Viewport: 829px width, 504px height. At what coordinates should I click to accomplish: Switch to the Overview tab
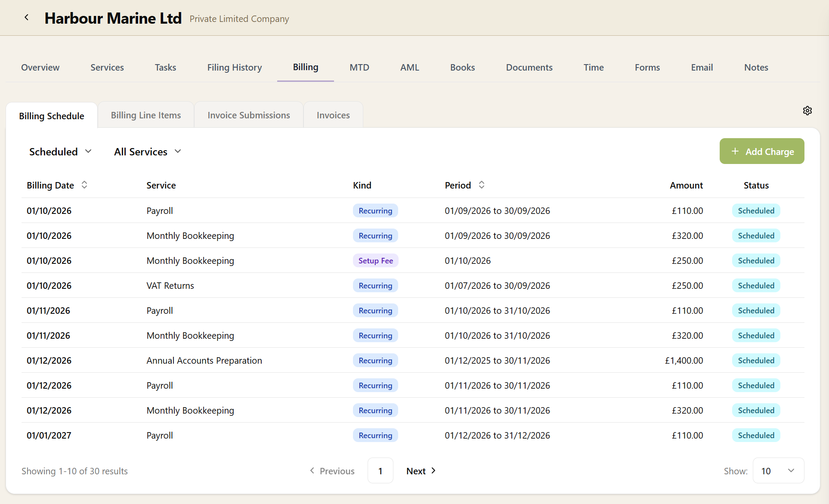tap(40, 68)
